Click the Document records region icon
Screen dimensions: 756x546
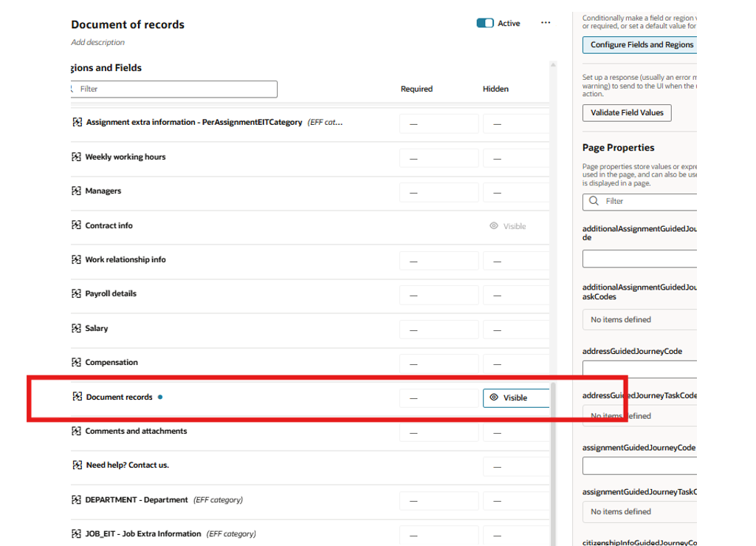[x=77, y=397]
